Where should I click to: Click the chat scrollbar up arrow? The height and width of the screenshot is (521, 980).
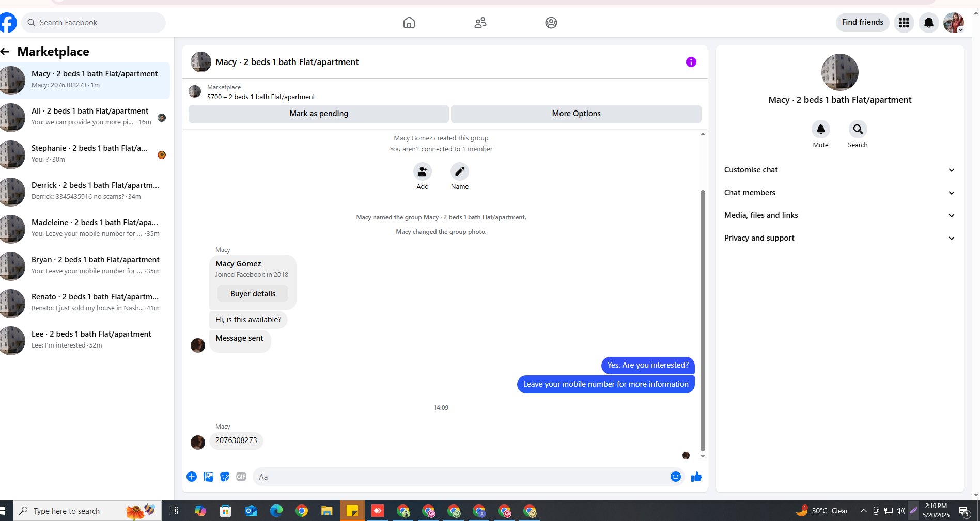click(x=703, y=134)
